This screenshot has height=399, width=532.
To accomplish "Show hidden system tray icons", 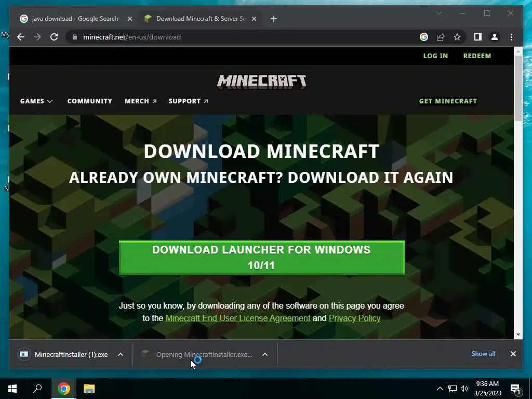I will pos(440,389).
